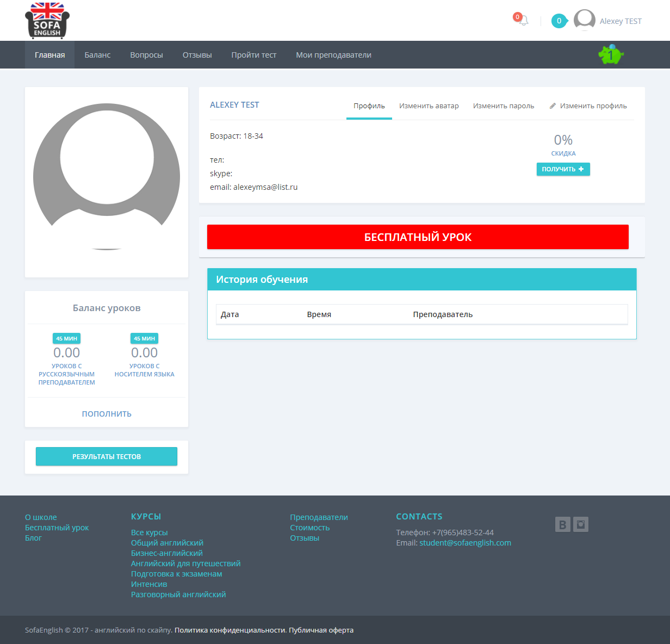Click the red Бесплатный урок button
This screenshot has height=644, width=670.
(x=418, y=237)
